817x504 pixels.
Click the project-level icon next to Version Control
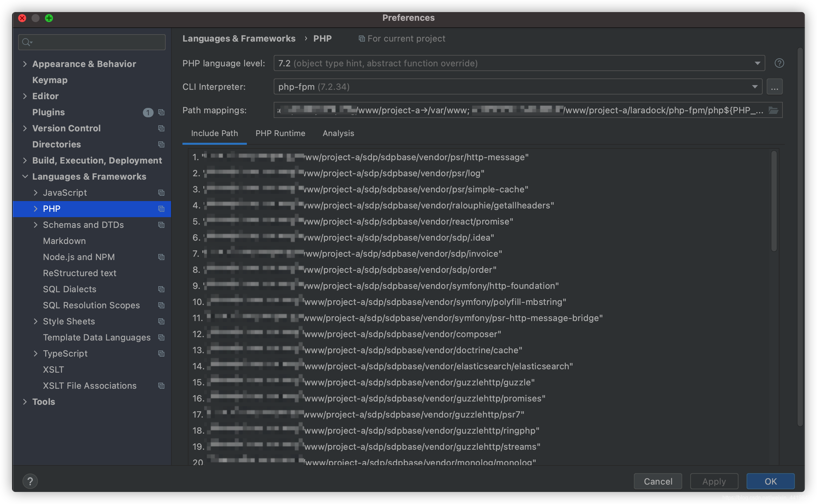coord(161,128)
